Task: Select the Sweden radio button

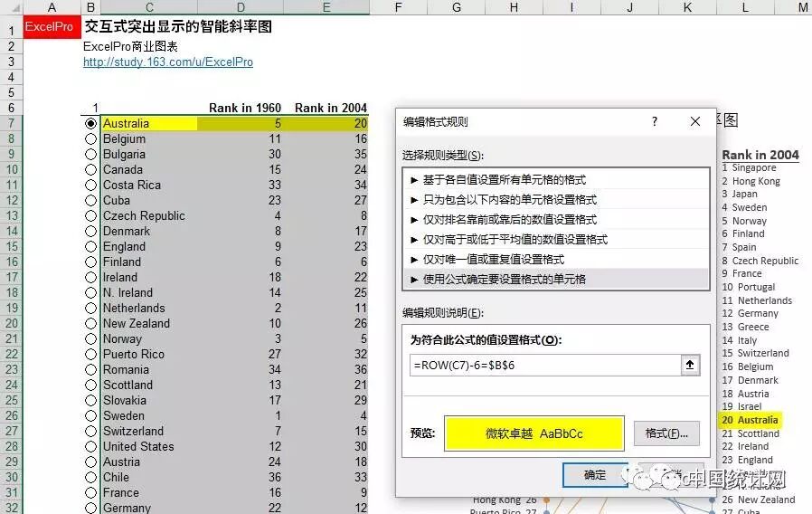Action: point(90,415)
